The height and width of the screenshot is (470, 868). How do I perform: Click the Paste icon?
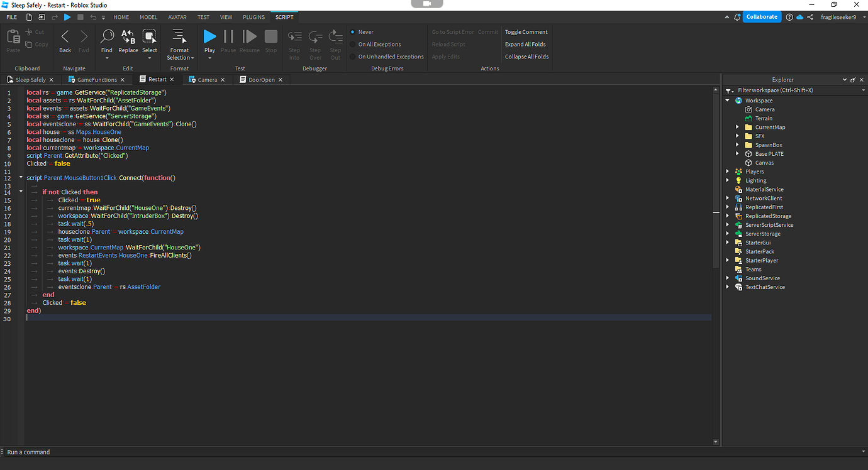tap(13, 38)
